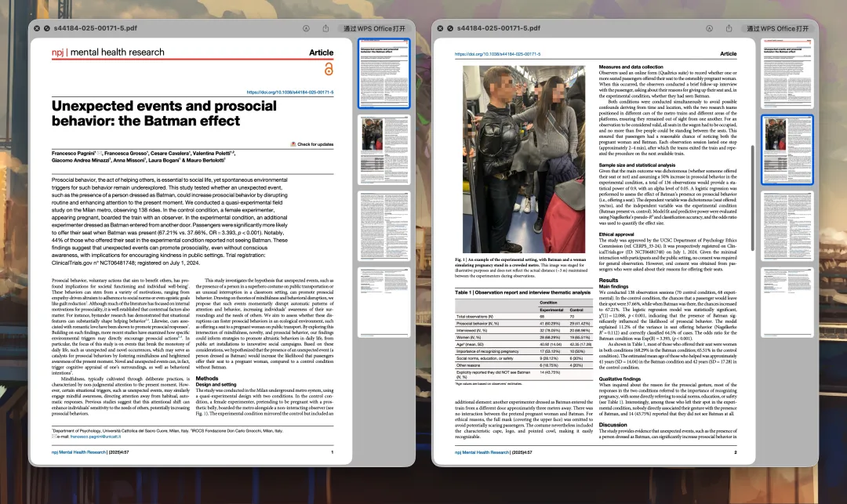Click the right window file name title
Screen dimensions: 847x504
click(499, 28)
